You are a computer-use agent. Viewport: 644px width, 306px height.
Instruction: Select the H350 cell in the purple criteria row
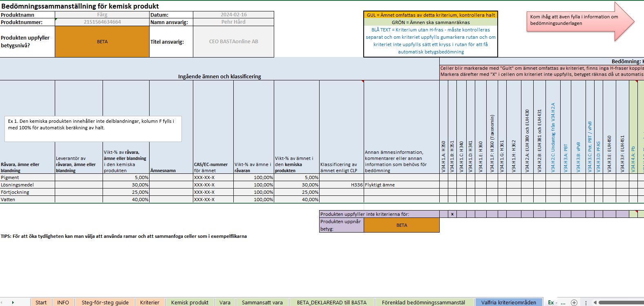pyautogui.click(x=443, y=214)
